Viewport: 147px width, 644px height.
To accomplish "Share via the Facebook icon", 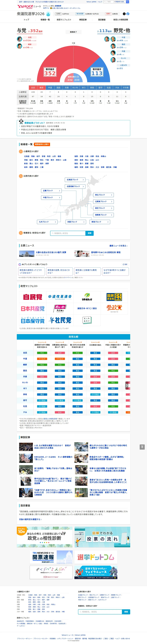I will (128, 14).
